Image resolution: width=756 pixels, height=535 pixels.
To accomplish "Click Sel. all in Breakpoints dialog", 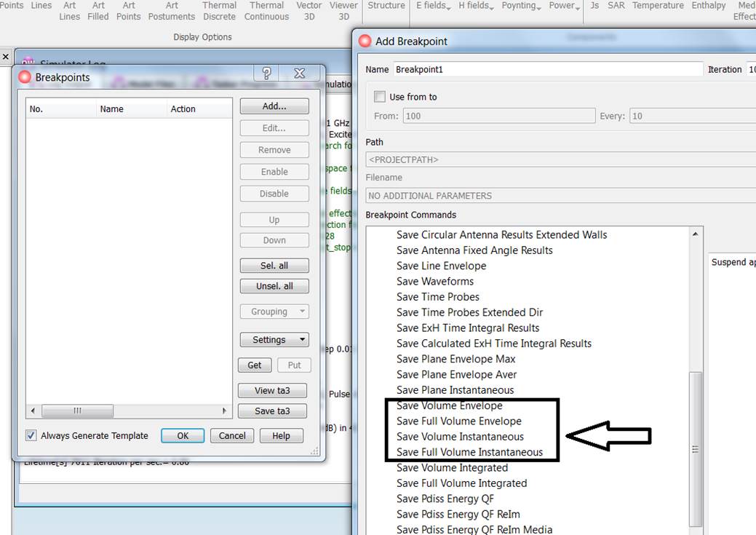I will coord(274,266).
